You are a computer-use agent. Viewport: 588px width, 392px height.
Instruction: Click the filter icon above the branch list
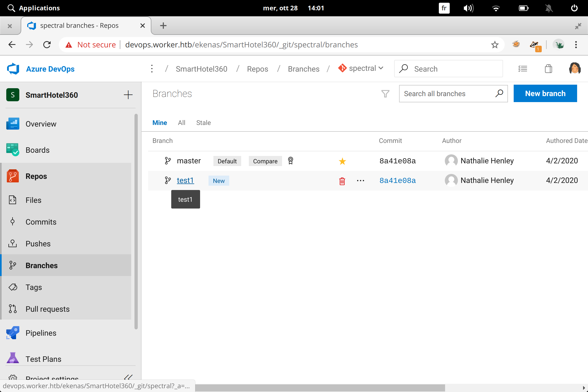(385, 94)
